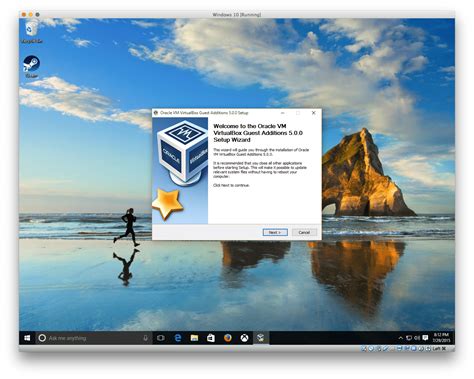Click the yellow minimize button of the VM window
Screen dimensions: 474x379
coord(31,14)
